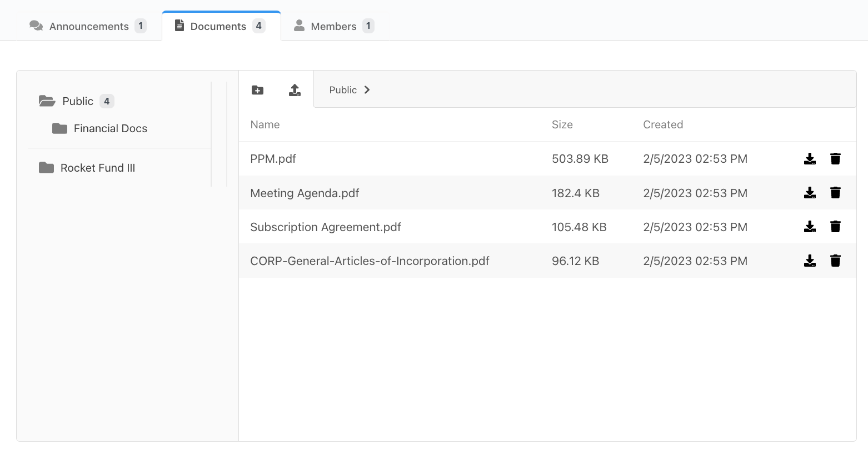The image size is (868, 450).
Task: Click the Public folder count badge 4
Action: [x=107, y=101]
